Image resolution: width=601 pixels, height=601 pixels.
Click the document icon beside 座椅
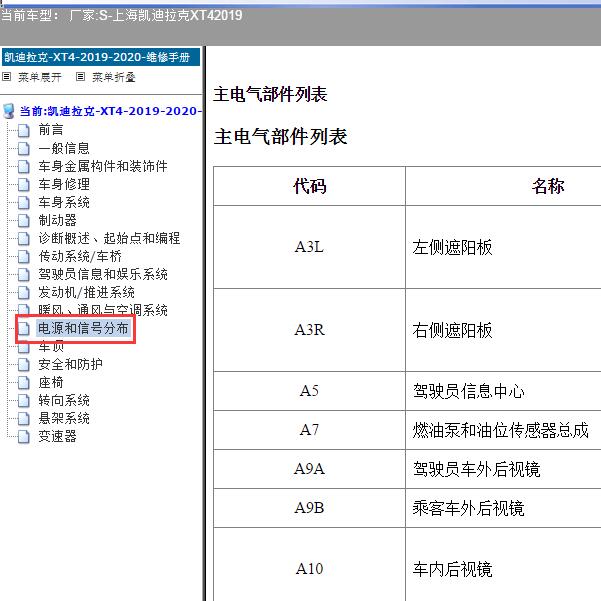click(x=24, y=383)
